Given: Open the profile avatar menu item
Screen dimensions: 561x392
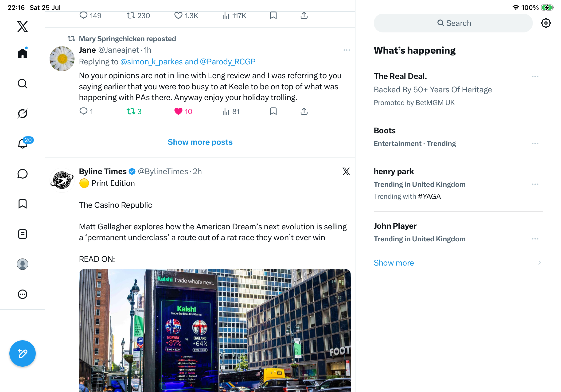Looking at the screenshot, I should click(x=23, y=264).
